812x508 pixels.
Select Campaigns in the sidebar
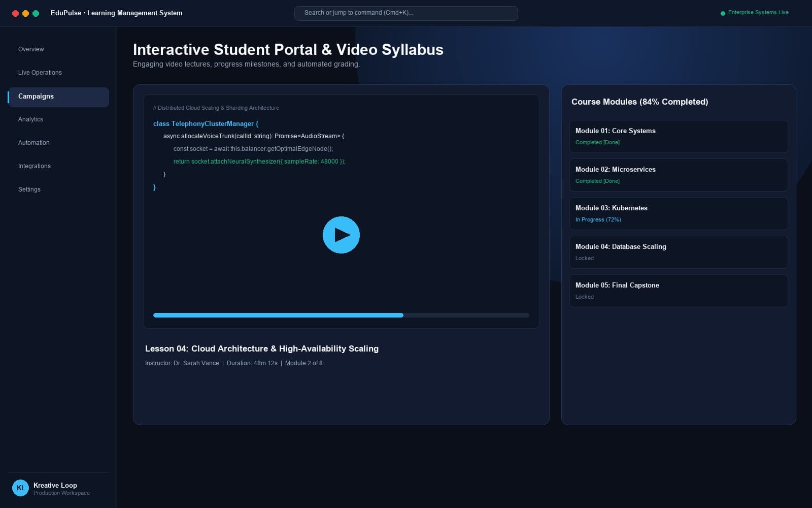click(x=58, y=97)
